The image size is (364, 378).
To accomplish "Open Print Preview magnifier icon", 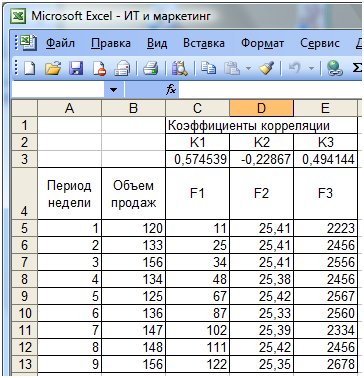I will pyautogui.click(x=179, y=69).
